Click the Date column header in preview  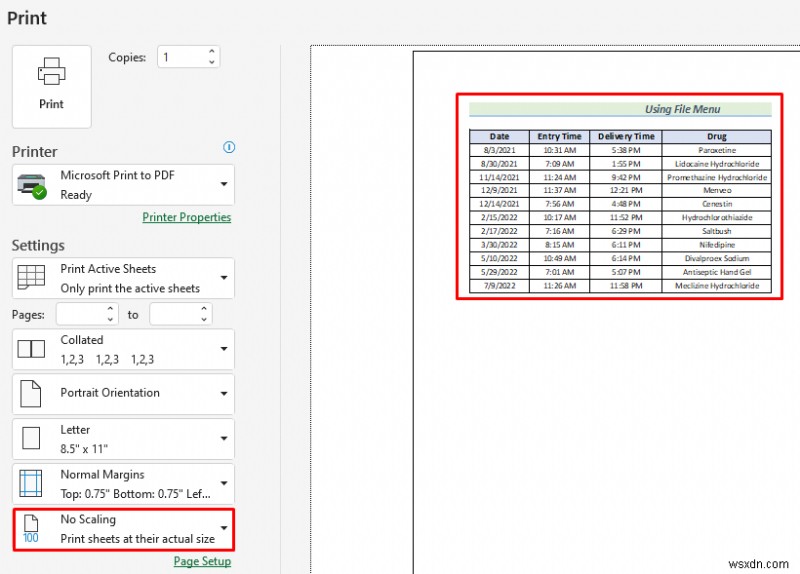pyautogui.click(x=499, y=136)
